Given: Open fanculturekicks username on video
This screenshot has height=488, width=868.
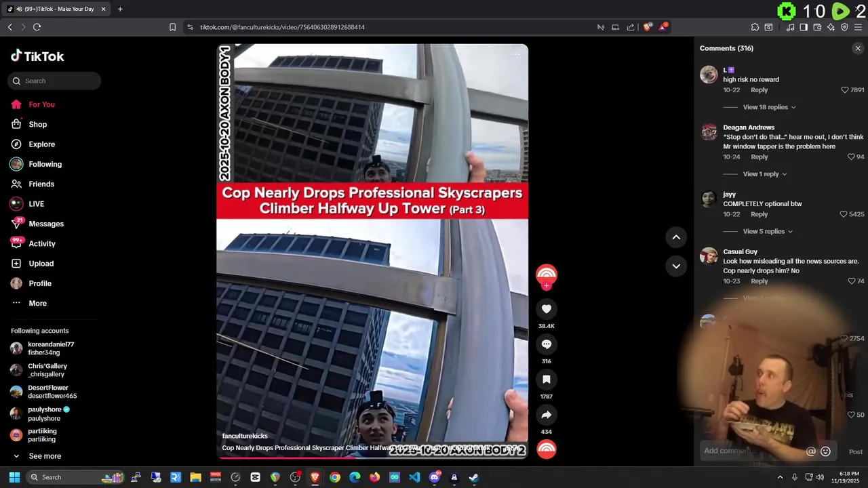Looking at the screenshot, I should [245, 436].
